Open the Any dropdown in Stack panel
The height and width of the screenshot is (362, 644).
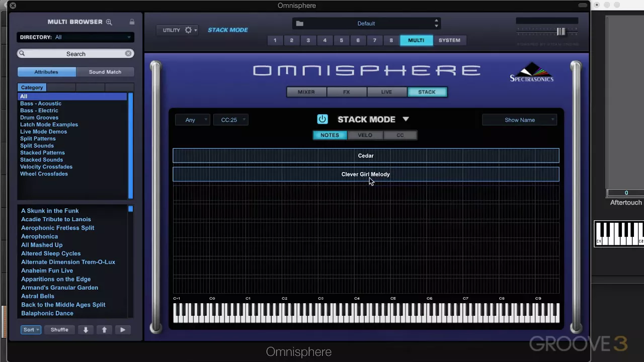coord(193,120)
